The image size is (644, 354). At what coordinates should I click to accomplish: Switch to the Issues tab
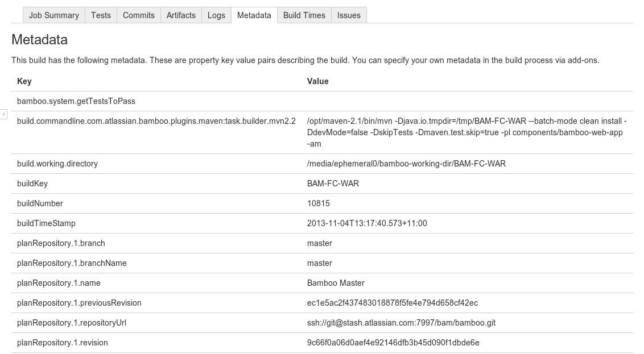(349, 15)
